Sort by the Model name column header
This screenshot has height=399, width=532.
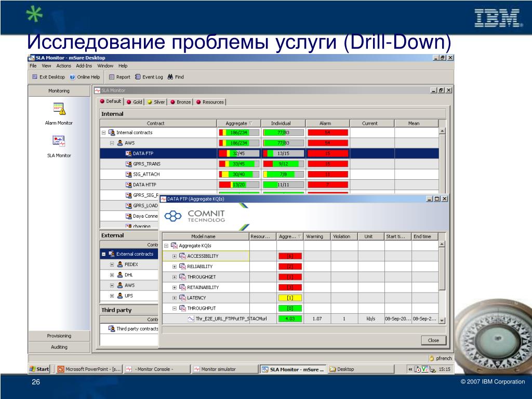pos(206,236)
